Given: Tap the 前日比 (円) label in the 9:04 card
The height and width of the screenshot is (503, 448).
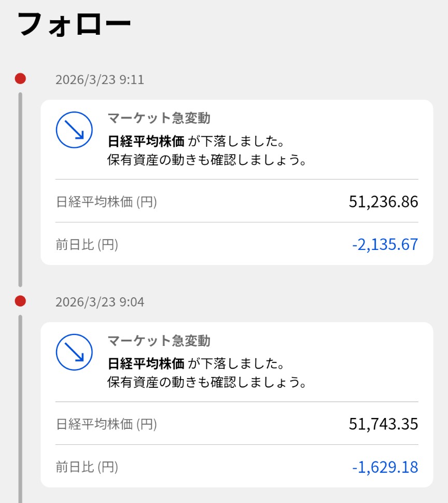Looking at the screenshot, I should [x=87, y=467].
